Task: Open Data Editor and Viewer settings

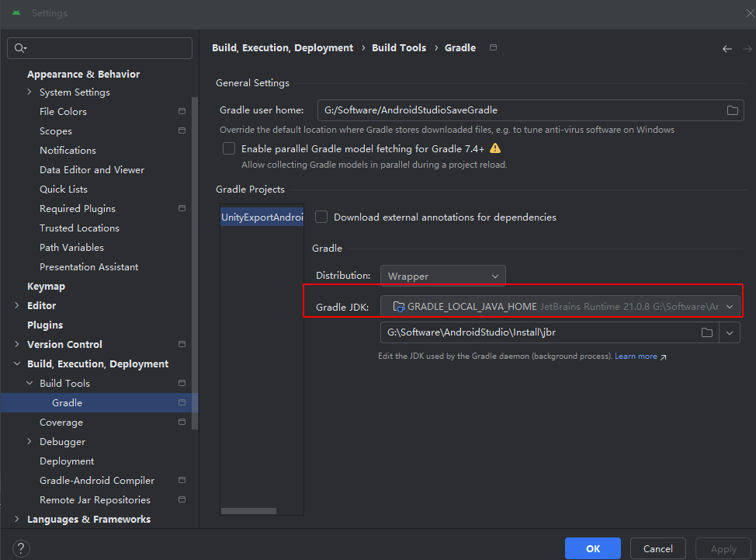Action: coord(92,170)
